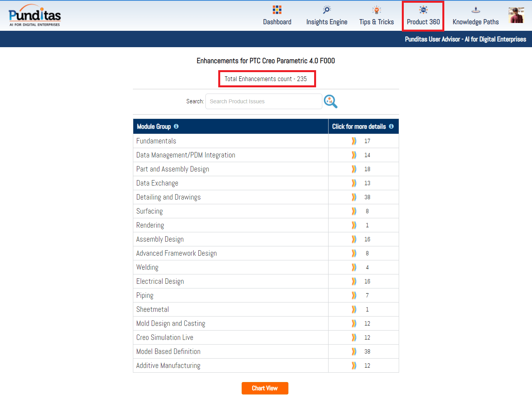The image size is (532, 398).
Task: Select the Product 360 menu item
Action: [x=423, y=16]
